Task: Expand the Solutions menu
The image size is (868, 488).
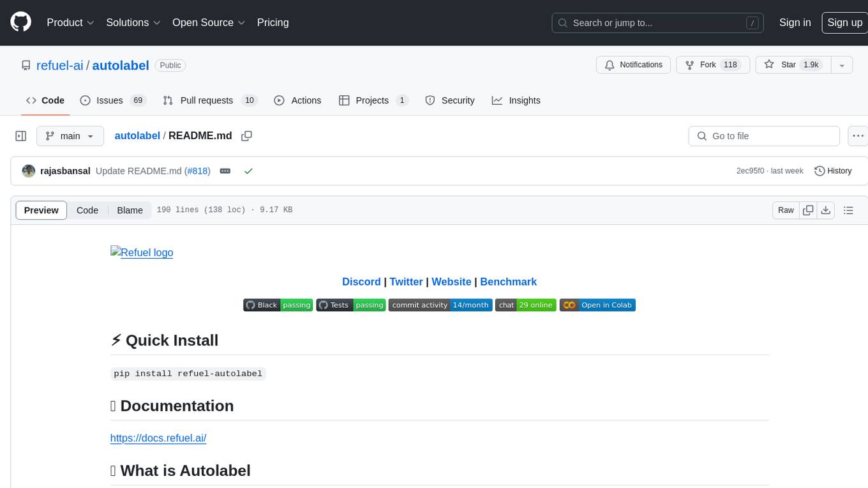Action: click(x=133, y=22)
